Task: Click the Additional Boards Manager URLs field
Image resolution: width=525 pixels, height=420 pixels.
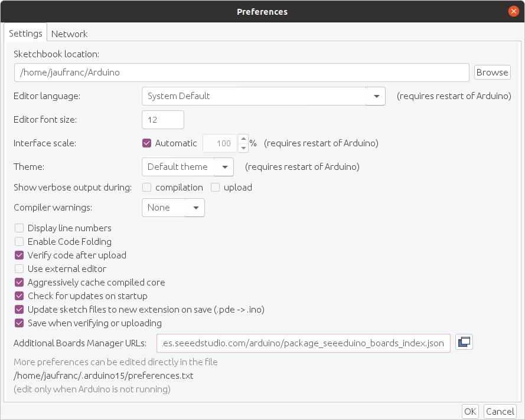Action: click(x=304, y=343)
